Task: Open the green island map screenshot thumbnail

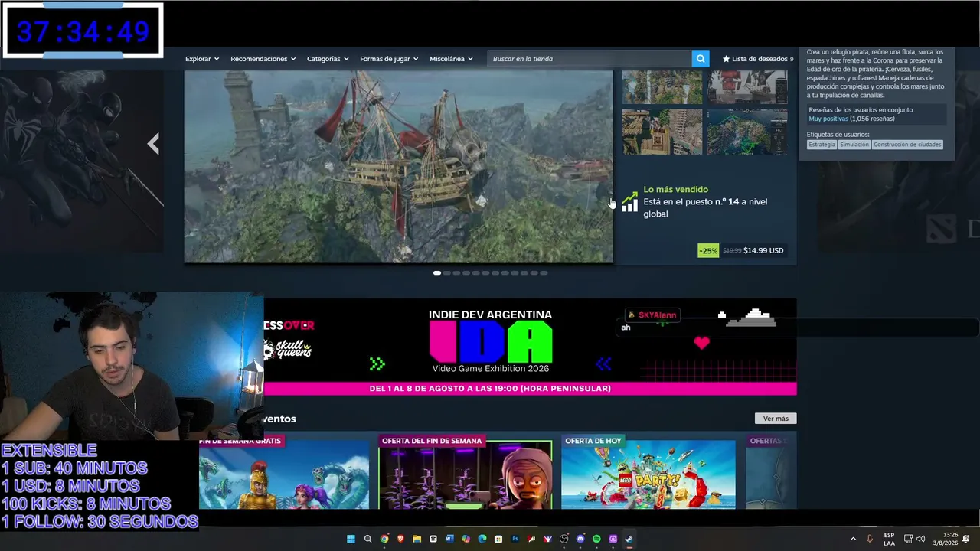Action: 747,132
